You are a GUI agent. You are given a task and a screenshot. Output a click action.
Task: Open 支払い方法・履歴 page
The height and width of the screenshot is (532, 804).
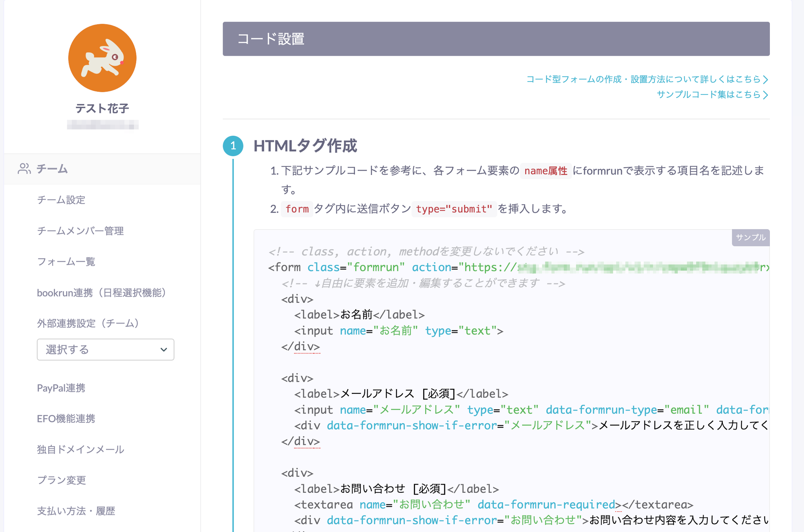tap(76, 511)
